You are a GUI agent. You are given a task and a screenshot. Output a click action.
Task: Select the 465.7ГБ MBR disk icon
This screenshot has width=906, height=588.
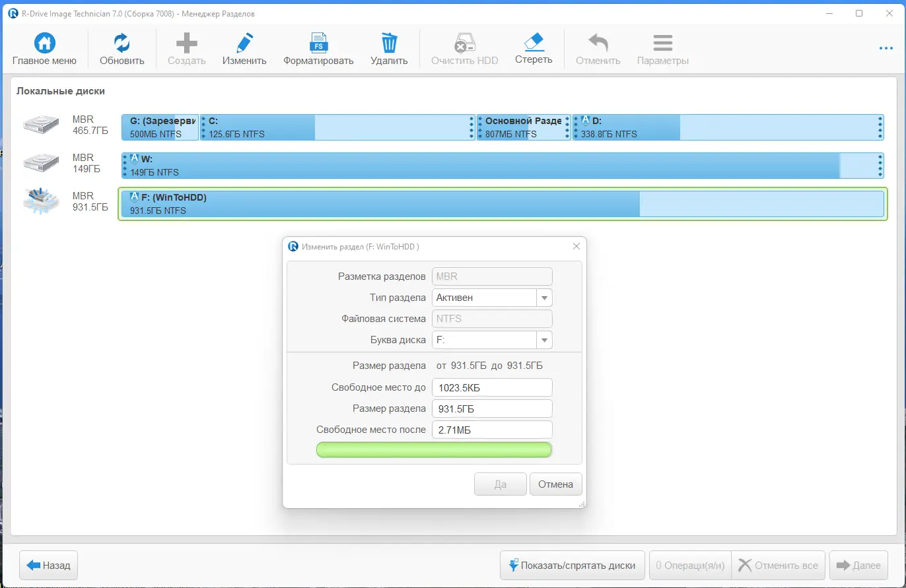tap(40, 125)
